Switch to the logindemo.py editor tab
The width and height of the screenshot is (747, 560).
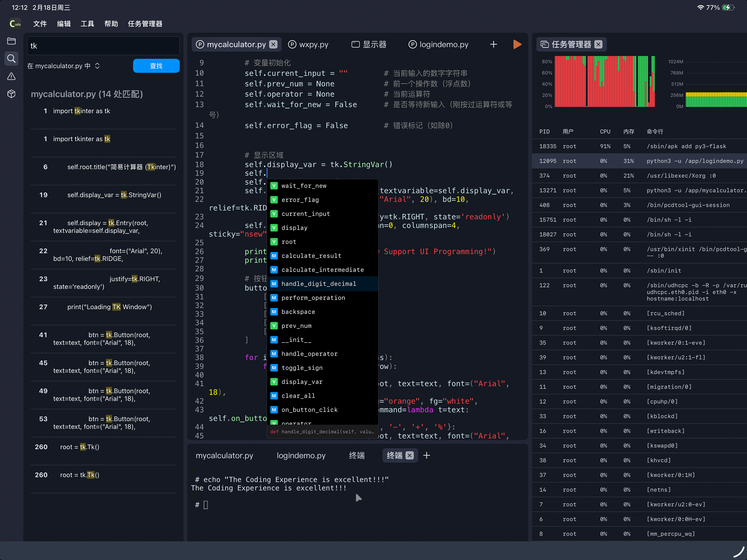pyautogui.click(x=438, y=44)
